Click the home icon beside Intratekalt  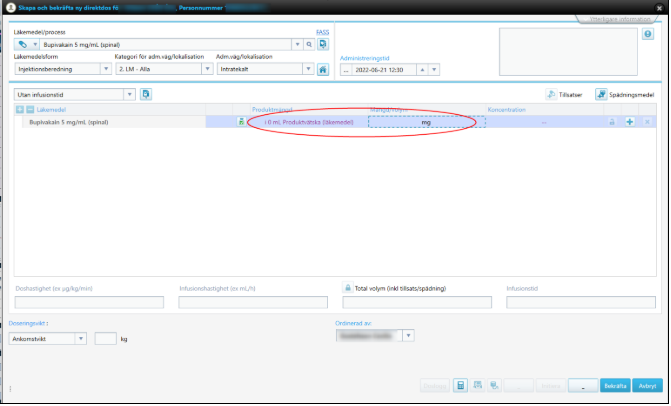click(x=323, y=70)
